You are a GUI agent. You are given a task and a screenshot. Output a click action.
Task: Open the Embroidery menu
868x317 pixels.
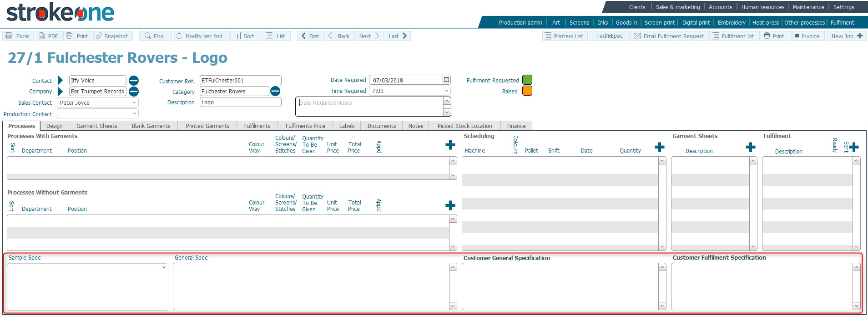[x=731, y=23]
